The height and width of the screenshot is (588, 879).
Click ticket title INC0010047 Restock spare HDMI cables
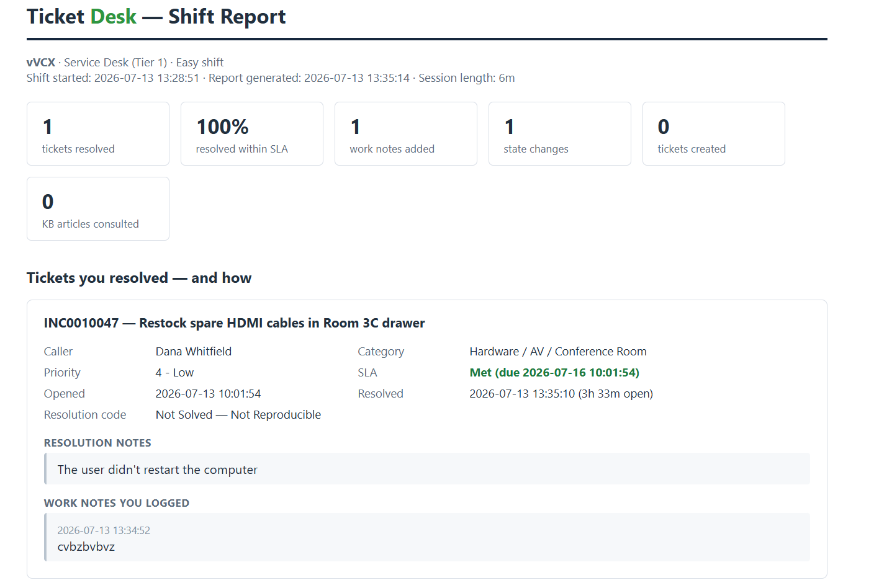coord(234,323)
